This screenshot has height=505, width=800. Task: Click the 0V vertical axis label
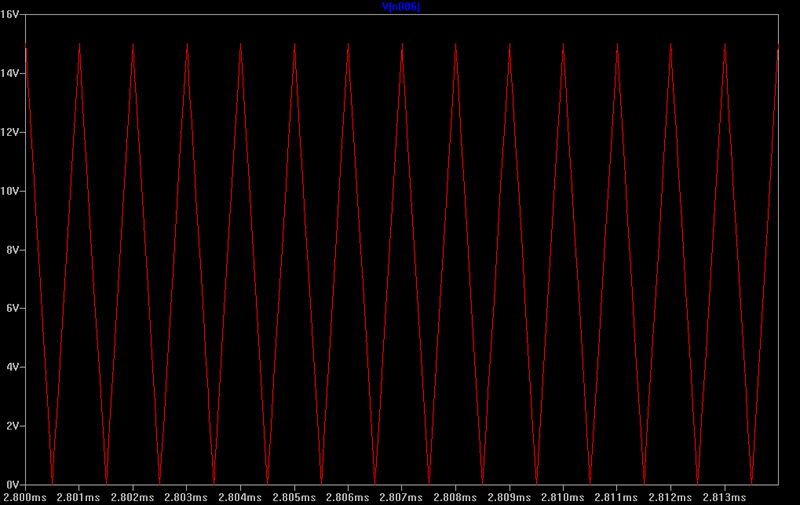pos(13,485)
